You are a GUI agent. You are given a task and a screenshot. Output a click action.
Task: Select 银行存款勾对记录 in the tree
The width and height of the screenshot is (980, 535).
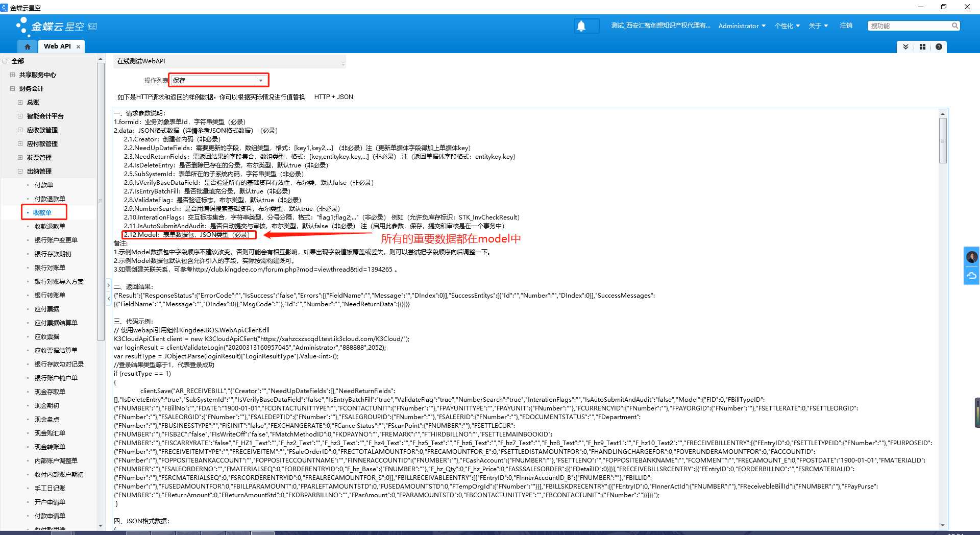click(59, 364)
